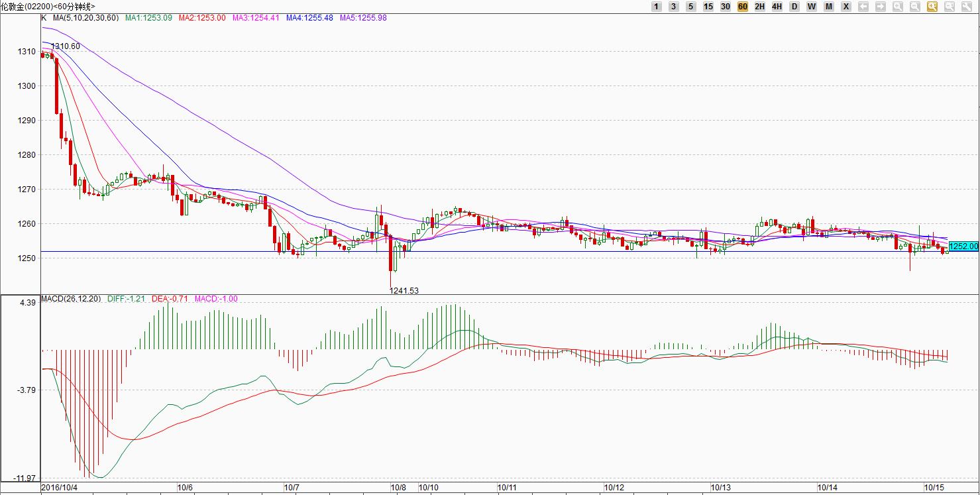Click the -11.97 MACD axis label
Viewport: 980px width, 495px height.
(25, 478)
